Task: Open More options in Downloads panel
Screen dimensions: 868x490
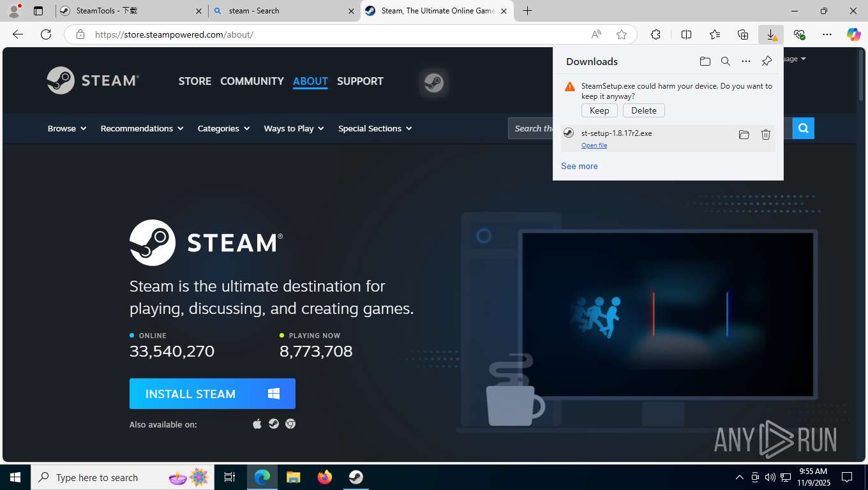Action: tap(745, 61)
